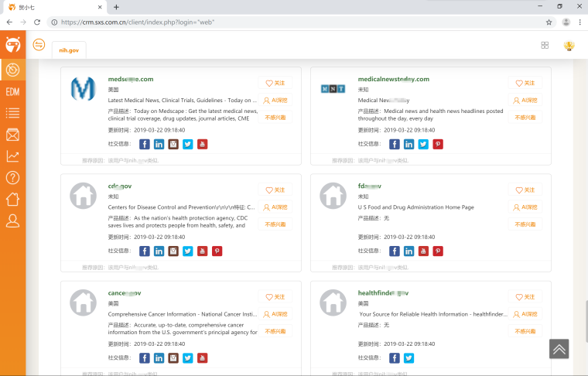Open the list menu icon in sidebar
The image size is (588, 376).
(12, 113)
